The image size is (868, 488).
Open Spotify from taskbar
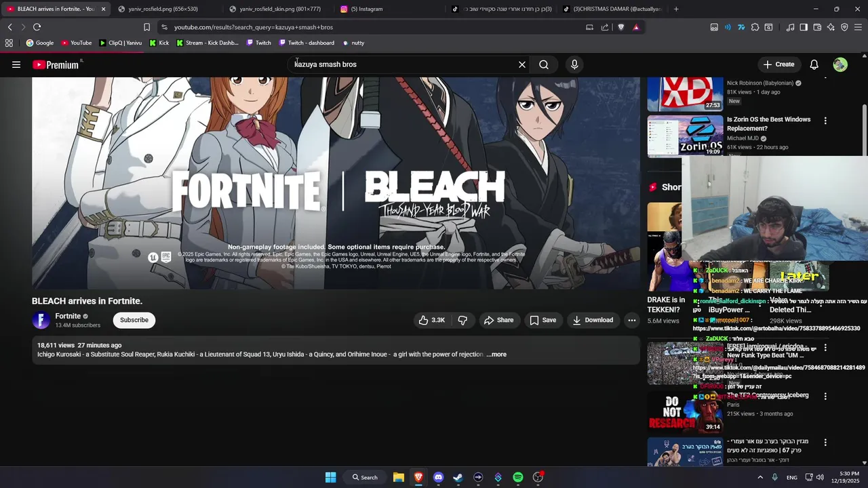point(518,477)
